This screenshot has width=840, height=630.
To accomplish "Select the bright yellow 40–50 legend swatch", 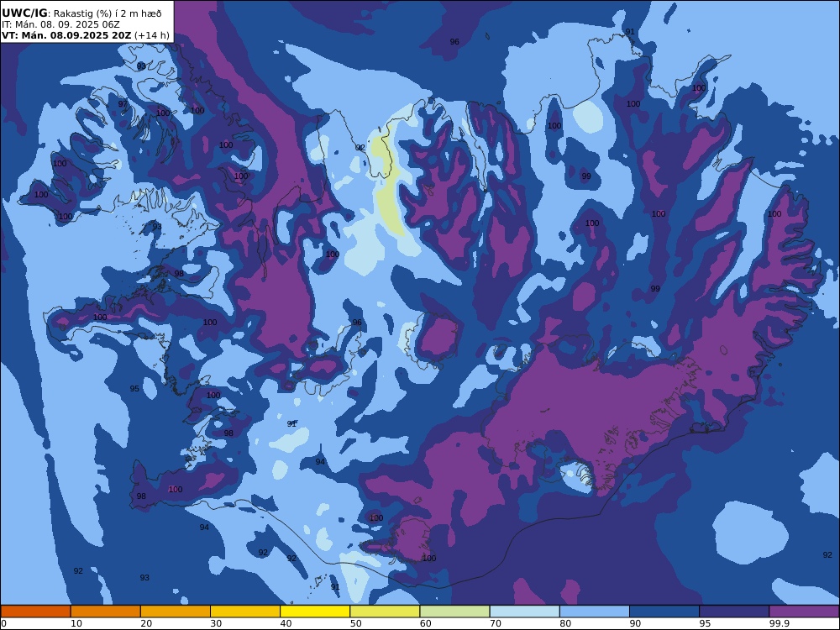I will [315, 612].
